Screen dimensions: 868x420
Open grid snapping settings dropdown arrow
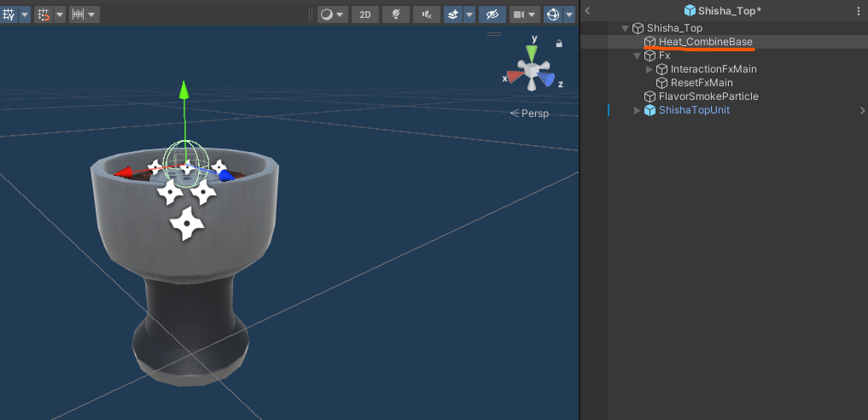tap(59, 15)
